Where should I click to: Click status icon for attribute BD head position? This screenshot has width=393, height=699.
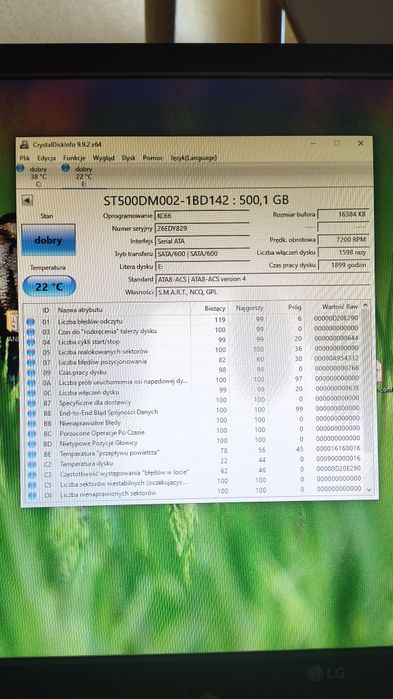(x=32, y=444)
